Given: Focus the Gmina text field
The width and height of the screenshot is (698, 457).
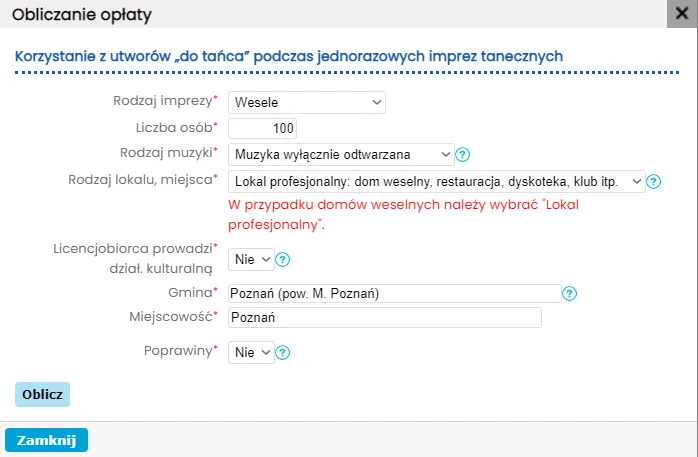Looking at the screenshot, I should click(393, 293).
